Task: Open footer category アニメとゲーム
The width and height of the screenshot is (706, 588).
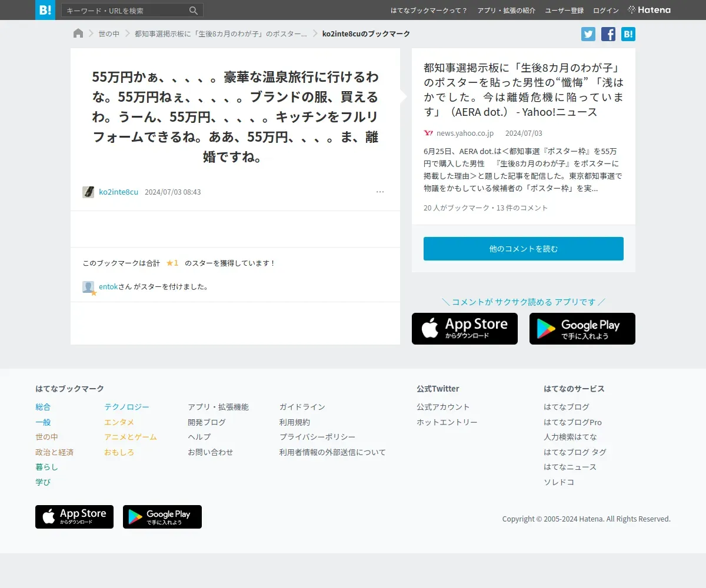Action: (131, 437)
